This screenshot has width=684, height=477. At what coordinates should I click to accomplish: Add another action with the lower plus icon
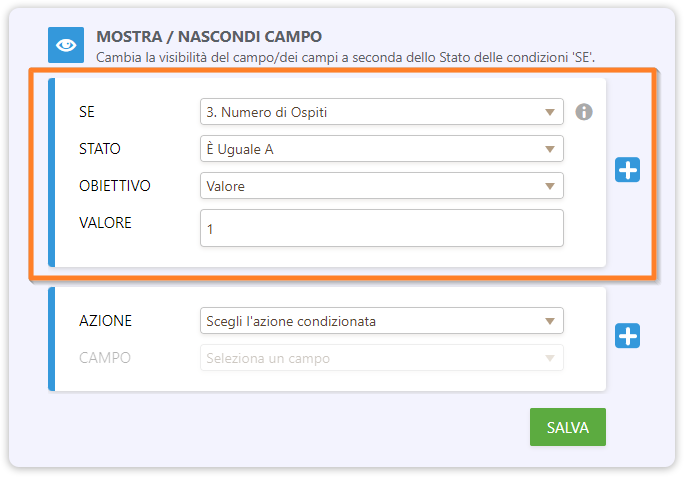[x=627, y=337]
